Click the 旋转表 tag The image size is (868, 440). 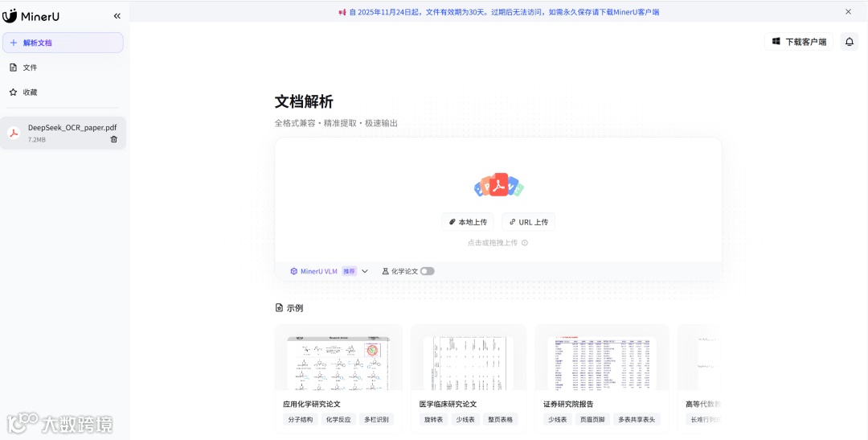[433, 420]
